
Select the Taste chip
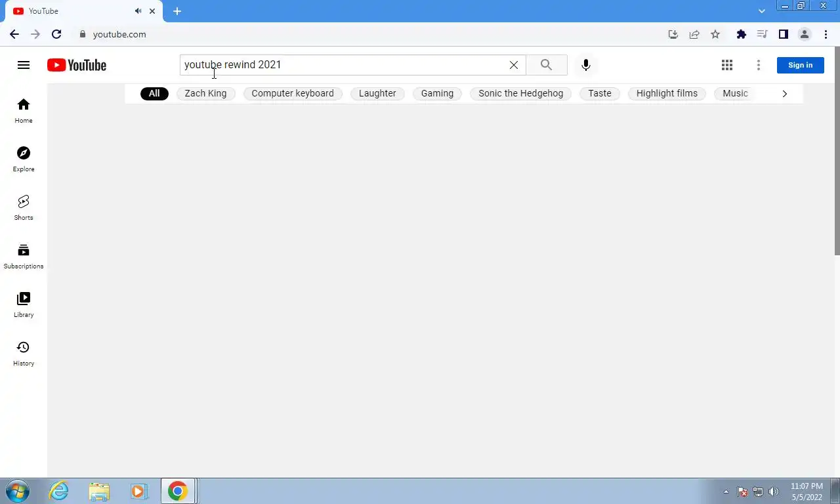point(600,93)
